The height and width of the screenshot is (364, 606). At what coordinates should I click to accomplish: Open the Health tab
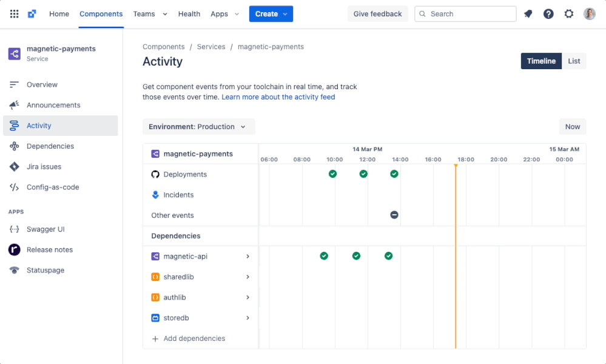pyautogui.click(x=189, y=14)
